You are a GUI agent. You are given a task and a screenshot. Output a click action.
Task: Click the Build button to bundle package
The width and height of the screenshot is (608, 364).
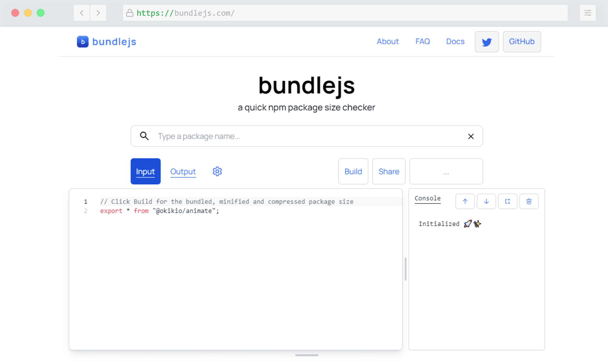click(353, 171)
